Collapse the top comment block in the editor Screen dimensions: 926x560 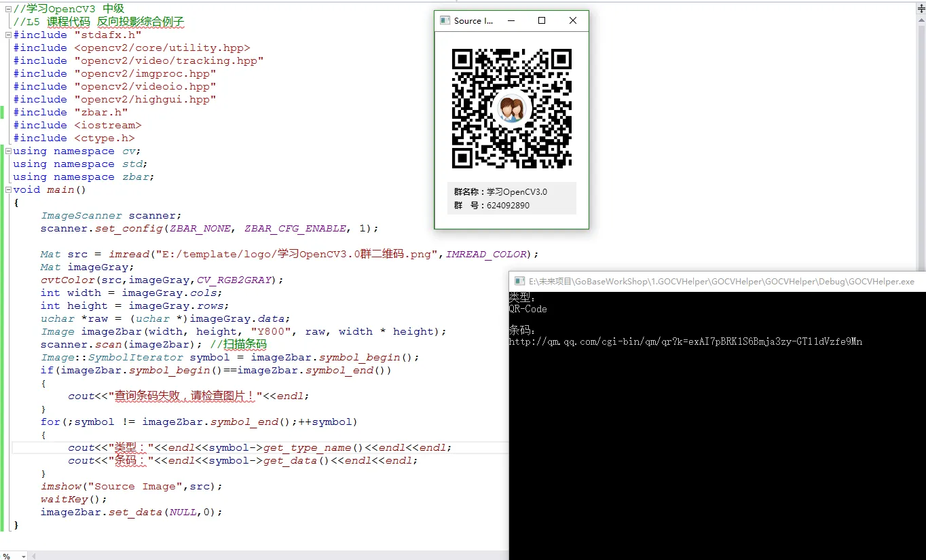coord(8,9)
